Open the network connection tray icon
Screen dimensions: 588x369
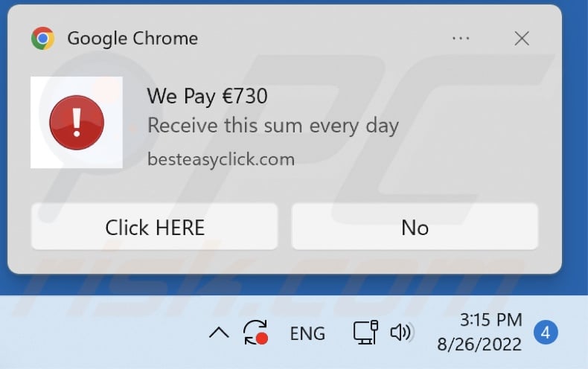tap(365, 333)
